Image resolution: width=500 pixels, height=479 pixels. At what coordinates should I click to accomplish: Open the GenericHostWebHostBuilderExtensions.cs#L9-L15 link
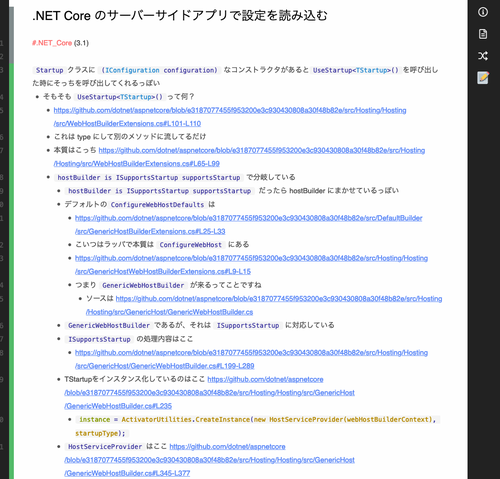251,265
